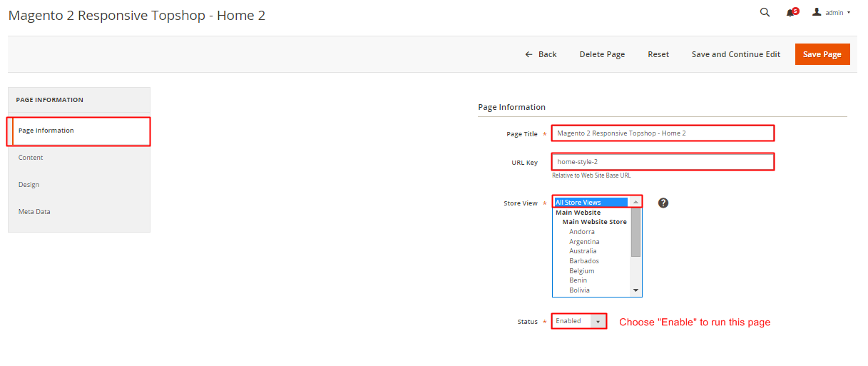This screenshot has width=868, height=366.
Task: Open the Meta Data tab
Action: pyautogui.click(x=79, y=212)
